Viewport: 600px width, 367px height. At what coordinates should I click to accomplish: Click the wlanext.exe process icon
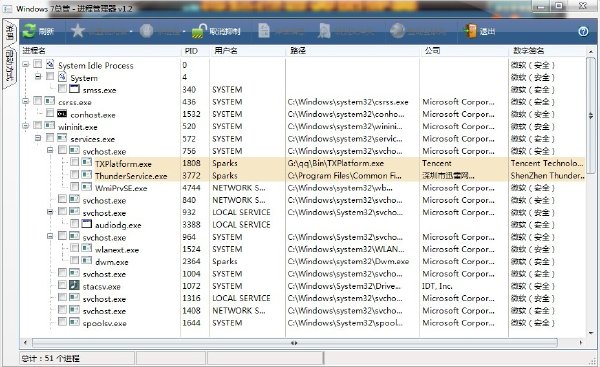coord(87,248)
